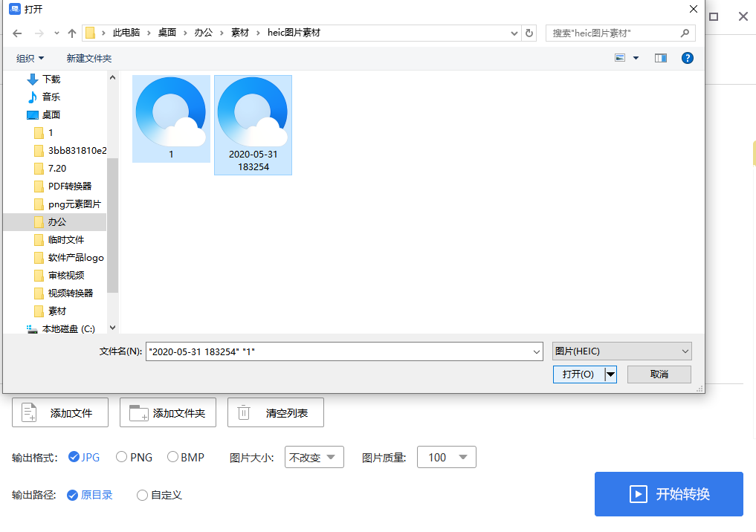Click 办公 in the address breadcrumb
Image resolution: width=756 pixels, height=532 pixels.
(204, 33)
